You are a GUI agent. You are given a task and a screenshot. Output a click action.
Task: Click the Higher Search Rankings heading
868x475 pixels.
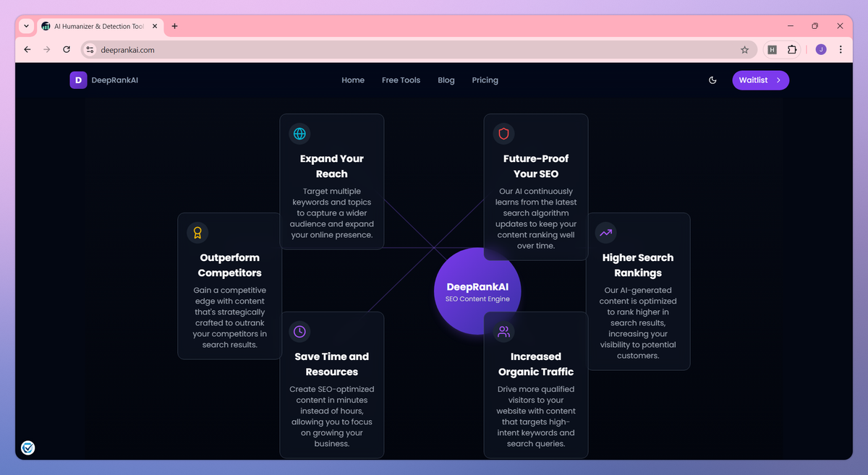click(x=638, y=265)
